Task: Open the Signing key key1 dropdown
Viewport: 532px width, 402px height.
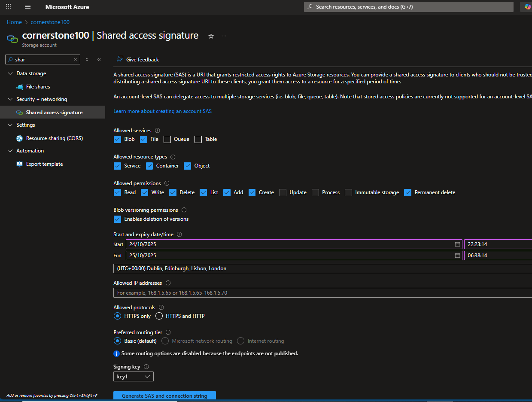Action: 134,377
